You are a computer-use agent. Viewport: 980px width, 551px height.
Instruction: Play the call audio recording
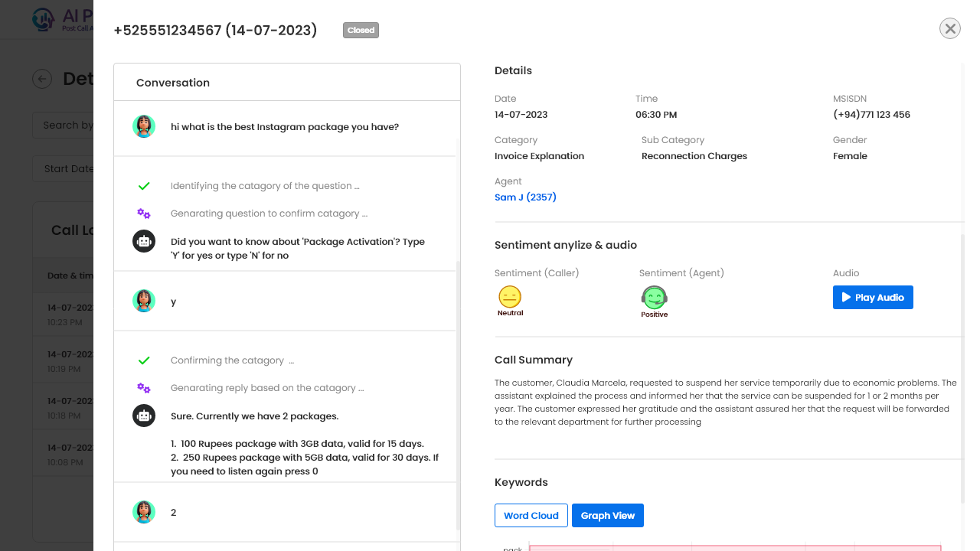pyautogui.click(x=873, y=297)
